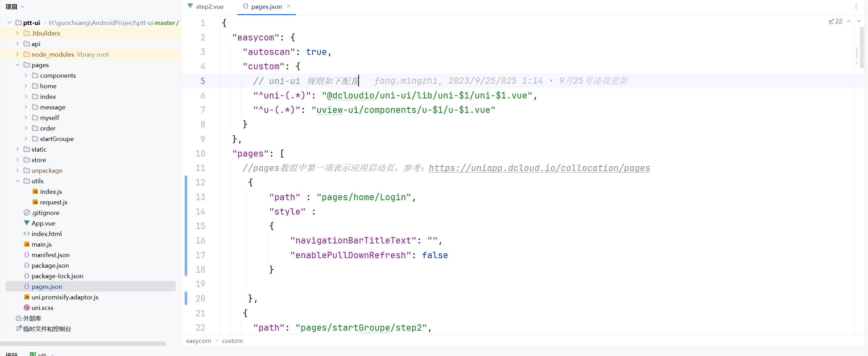Open the uniapp collocation pages link

pos(539,168)
